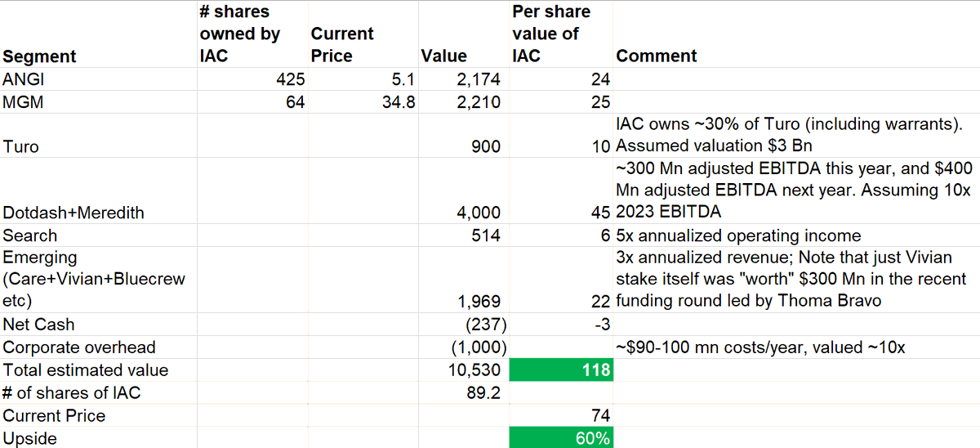Click the Corporate overhead label cell
Image resolution: width=980 pixels, height=448 pixels.
[98, 347]
